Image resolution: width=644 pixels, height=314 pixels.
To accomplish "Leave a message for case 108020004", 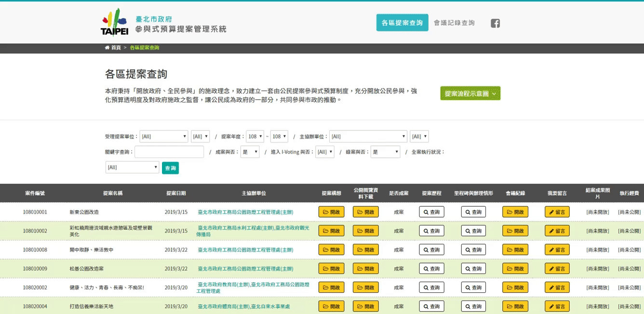I will (557, 306).
